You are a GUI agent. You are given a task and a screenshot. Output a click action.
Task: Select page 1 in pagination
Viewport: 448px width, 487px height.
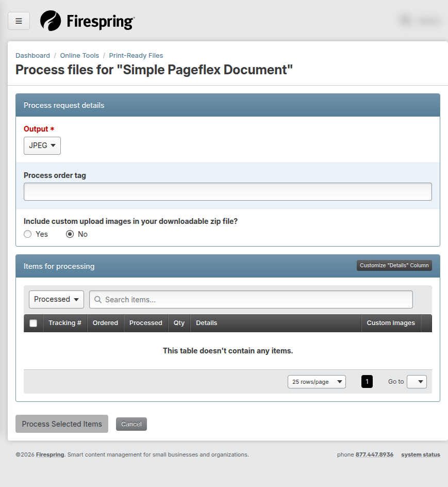(x=367, y=382)
